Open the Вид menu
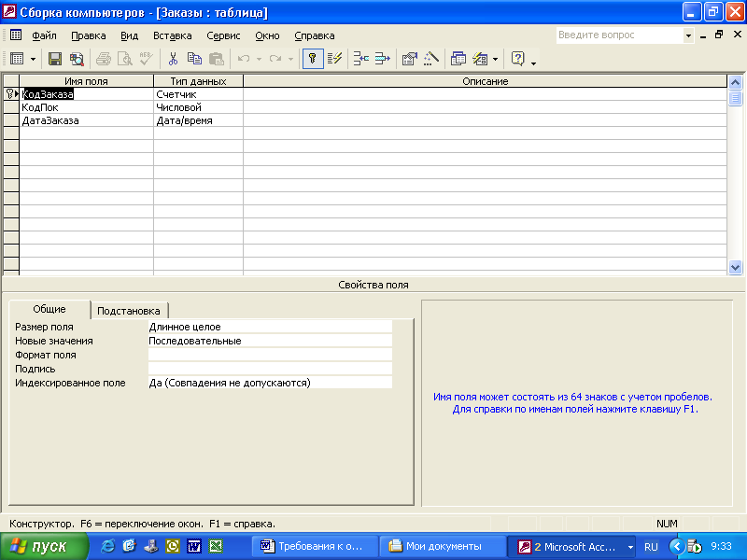The image size is (747, 560). click(129, 35)
